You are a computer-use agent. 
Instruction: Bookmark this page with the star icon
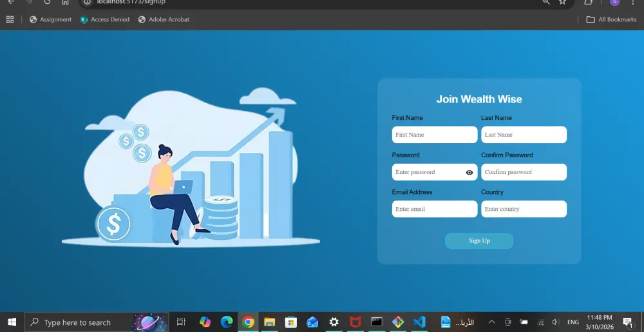[563, 2]
